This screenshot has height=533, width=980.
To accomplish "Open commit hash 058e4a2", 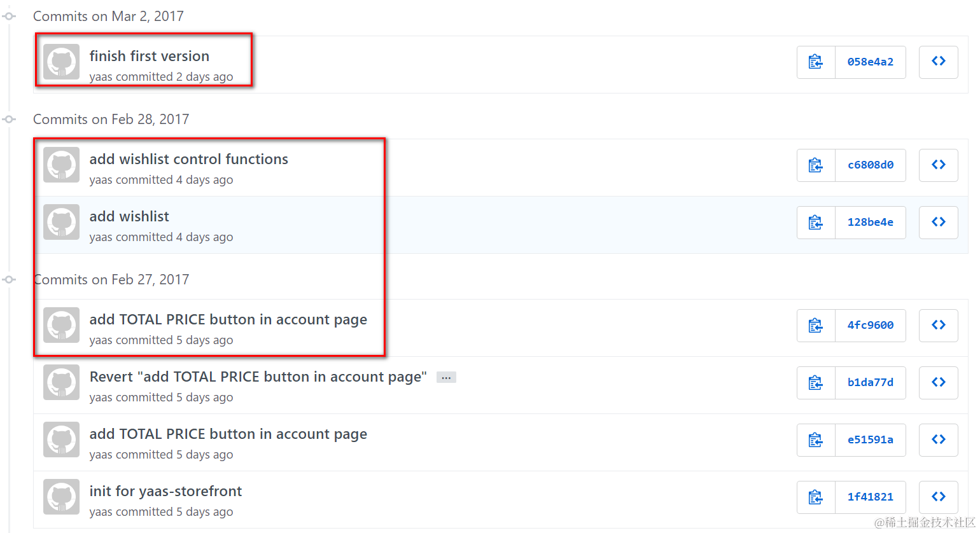I will tap(870, 62).
